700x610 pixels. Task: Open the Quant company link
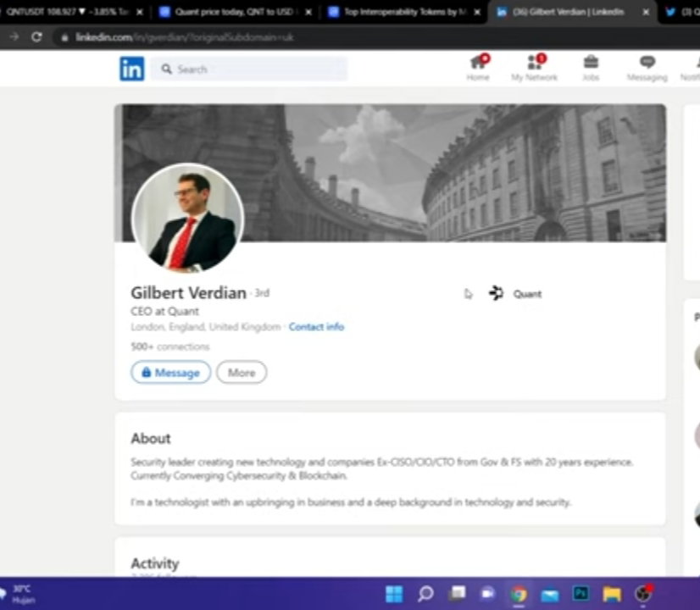527,294
